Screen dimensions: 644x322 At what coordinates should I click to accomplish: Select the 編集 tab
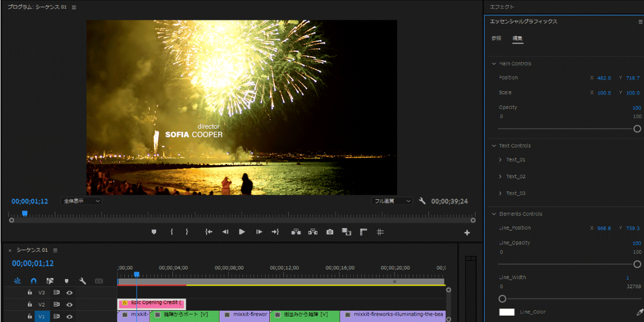pyautogui.click(x=517, y=38)
